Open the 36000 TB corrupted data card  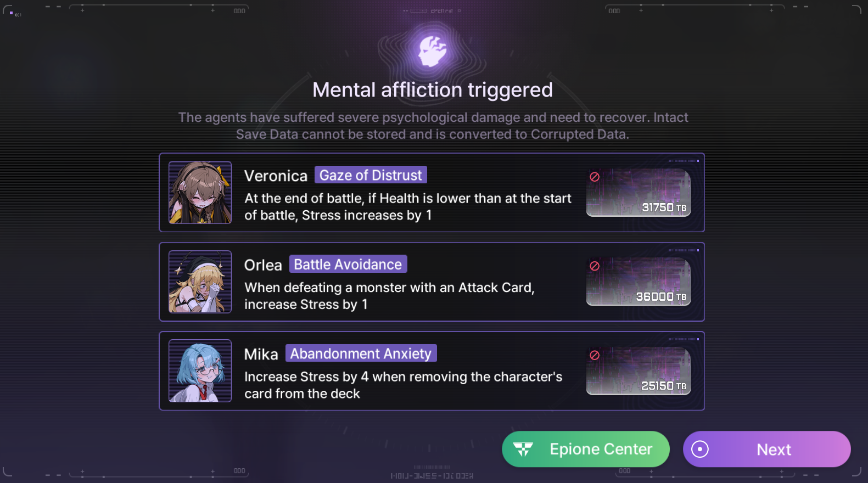(639, 282)
